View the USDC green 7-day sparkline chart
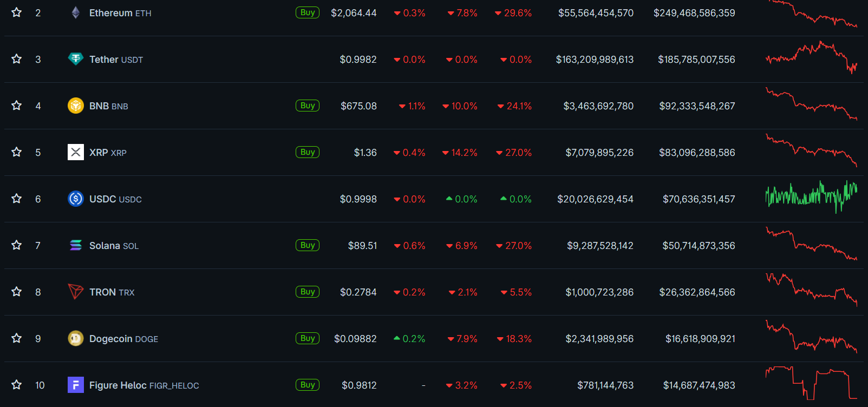Viewport: 868px width, 407px height. pos(811,198)
